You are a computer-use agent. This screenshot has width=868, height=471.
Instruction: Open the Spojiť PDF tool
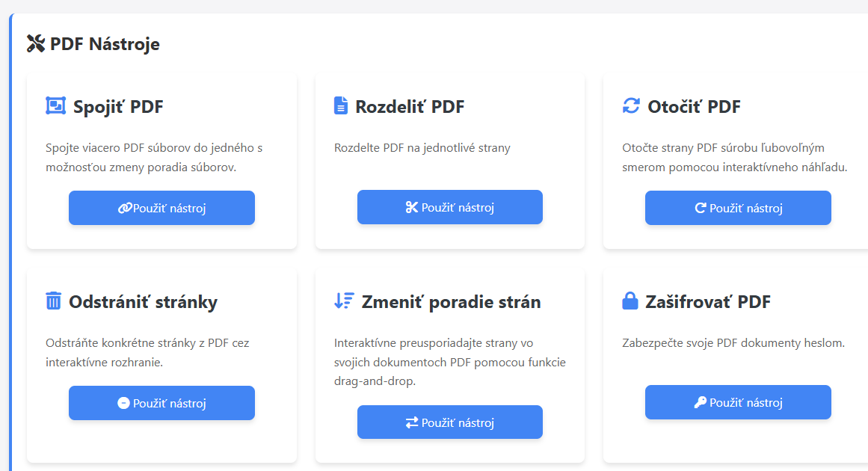[161, 207]
